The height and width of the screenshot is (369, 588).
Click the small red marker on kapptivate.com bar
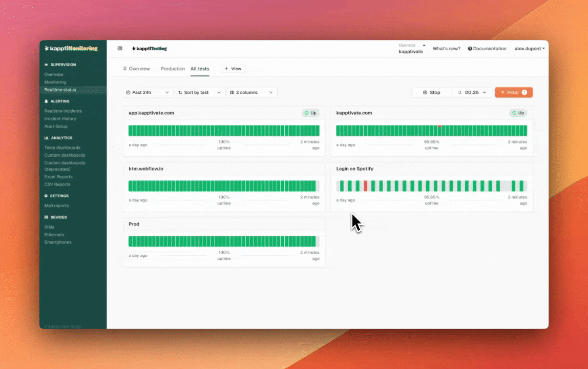(x=439, y=126)
